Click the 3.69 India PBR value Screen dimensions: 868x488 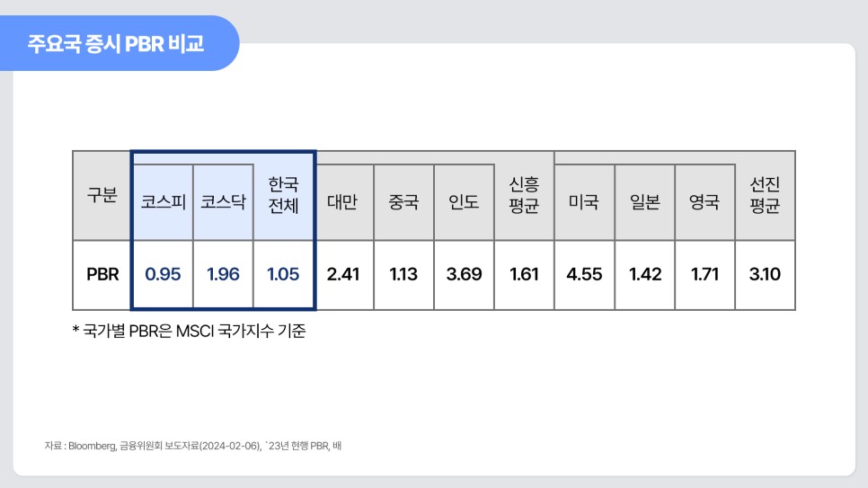[x=464, y=275]
